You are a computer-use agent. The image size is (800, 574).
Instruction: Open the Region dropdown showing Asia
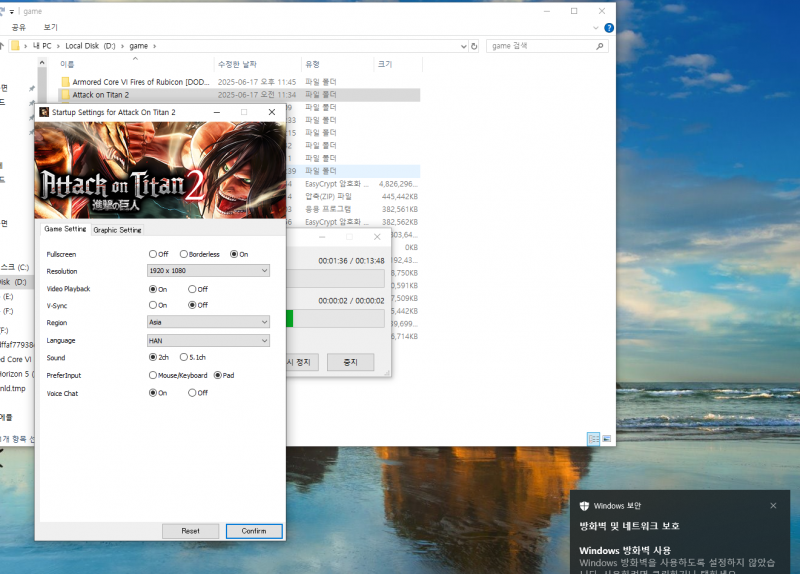[208, 322]
